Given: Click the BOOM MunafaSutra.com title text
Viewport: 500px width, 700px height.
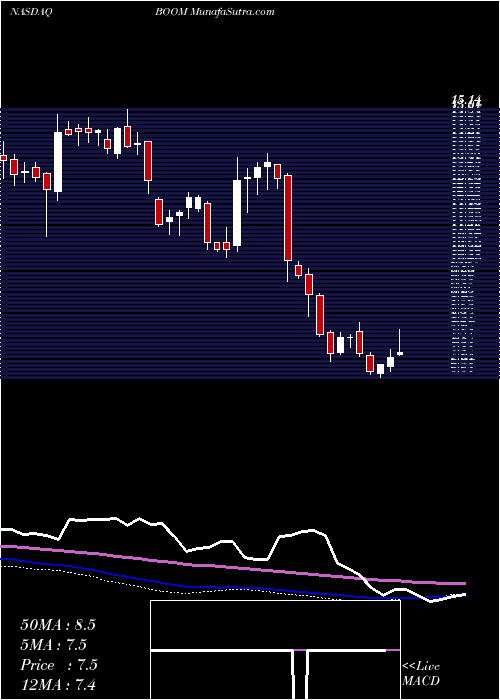Looking at the screenshot, I should click(x=215, y=12).
